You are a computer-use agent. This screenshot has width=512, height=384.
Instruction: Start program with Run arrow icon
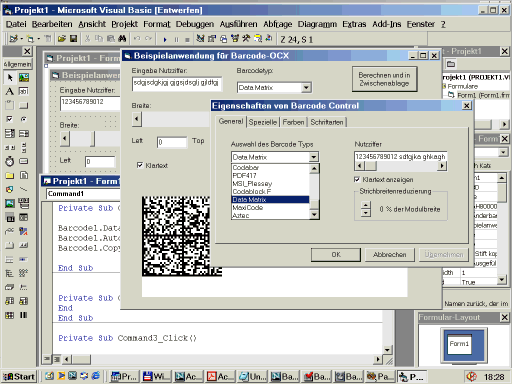(x=165, y=39)
